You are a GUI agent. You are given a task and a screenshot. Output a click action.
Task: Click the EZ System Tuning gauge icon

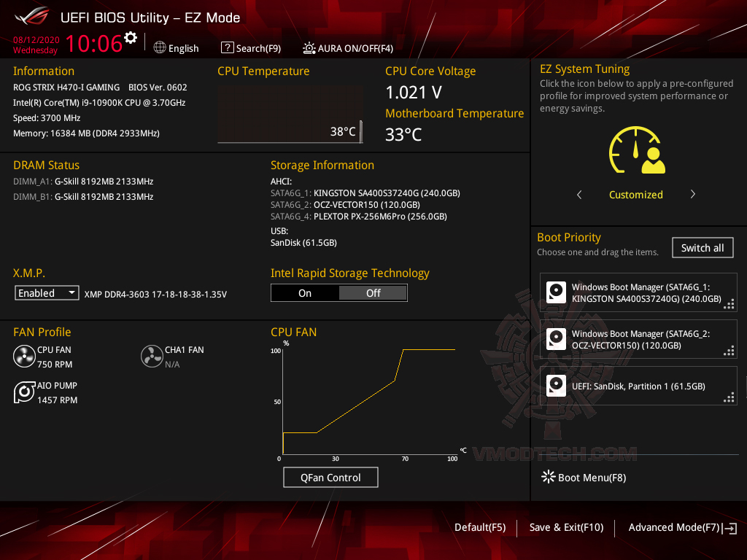coord(636,150)
